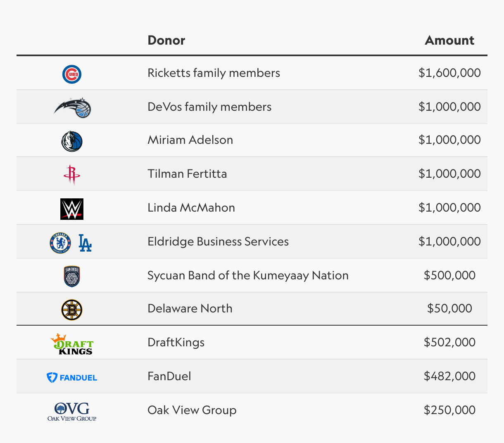The height and width of the screenshot is (443, 504).
Task: Click the Ricketts family members donor name
Action: 214,73
